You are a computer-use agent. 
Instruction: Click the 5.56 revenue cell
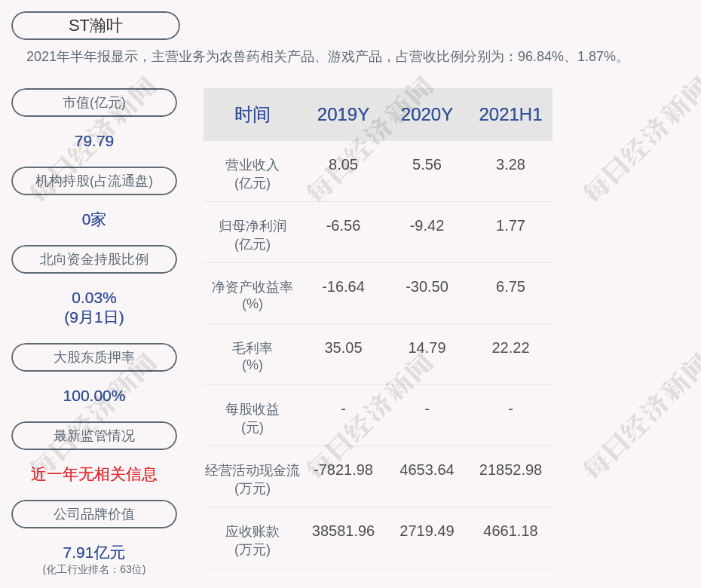pyautogui.click(x=427, y=164)
